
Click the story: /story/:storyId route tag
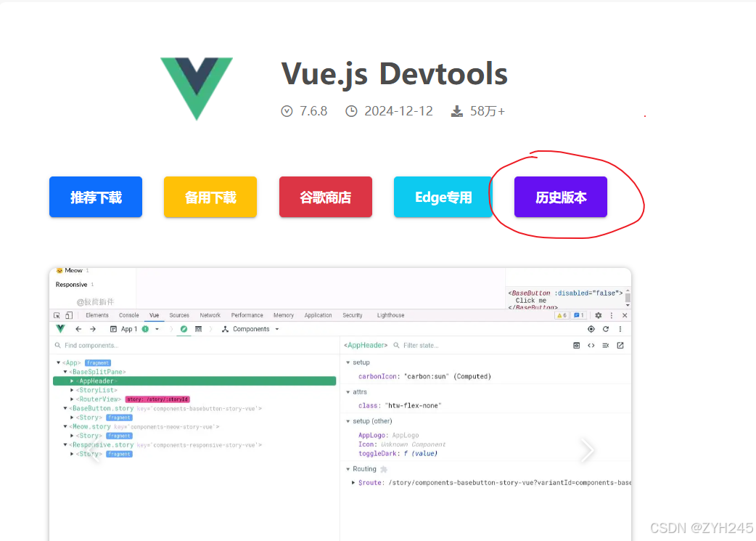point(157,399)
